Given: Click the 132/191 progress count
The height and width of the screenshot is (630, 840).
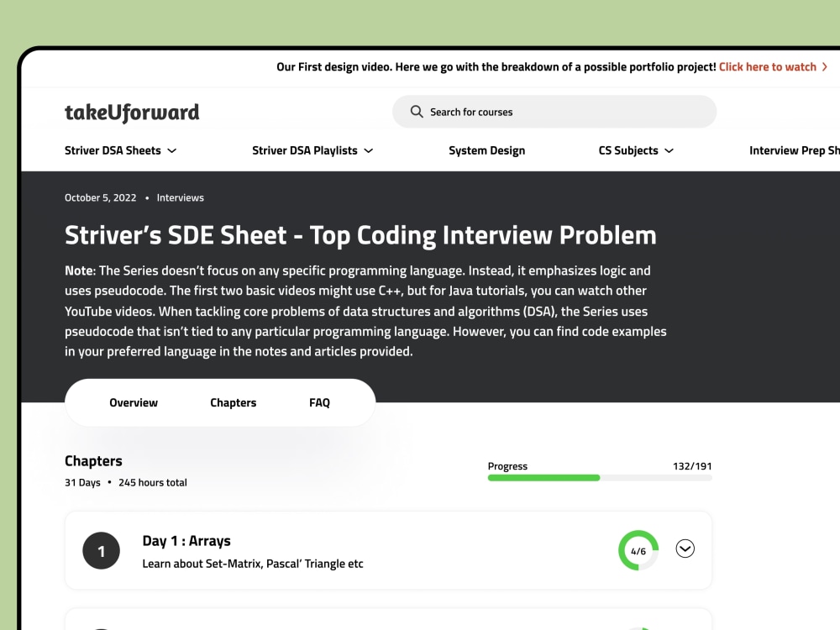Looking at the screenshot, I should 692,466.
